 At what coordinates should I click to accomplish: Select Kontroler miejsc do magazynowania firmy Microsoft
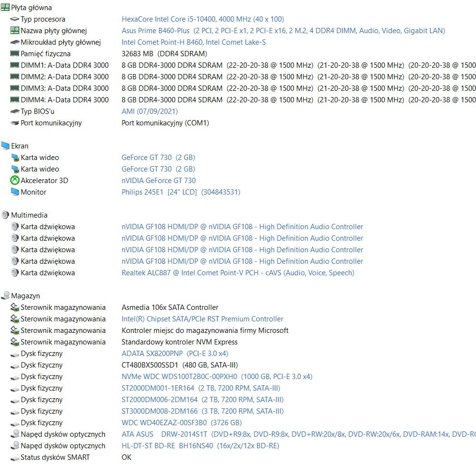[x=205, y=331]
